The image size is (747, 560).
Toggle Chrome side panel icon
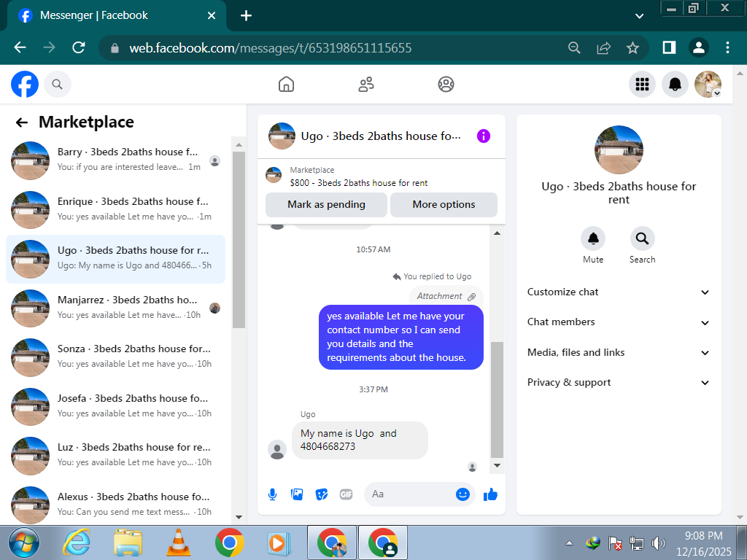(x=669, y=47)
